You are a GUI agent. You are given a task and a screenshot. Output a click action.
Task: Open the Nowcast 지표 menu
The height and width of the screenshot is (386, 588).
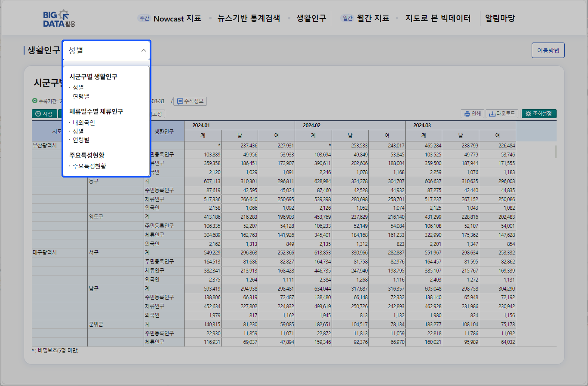coord(177,18)
